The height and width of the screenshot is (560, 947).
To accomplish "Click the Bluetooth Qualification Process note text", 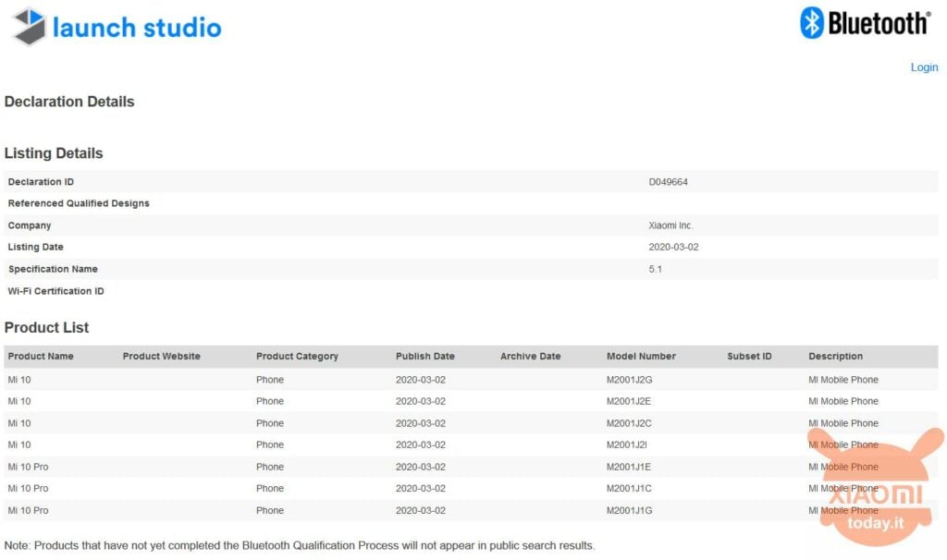I will (300, 545).
